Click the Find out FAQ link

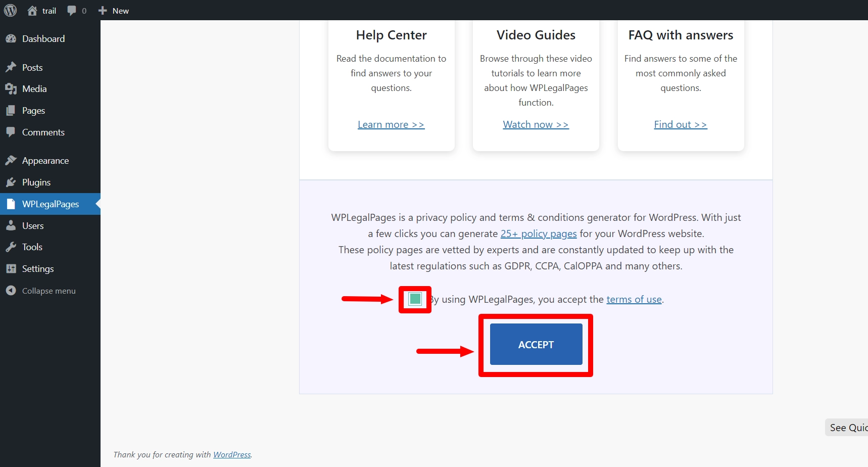click(x=680, y=125)
